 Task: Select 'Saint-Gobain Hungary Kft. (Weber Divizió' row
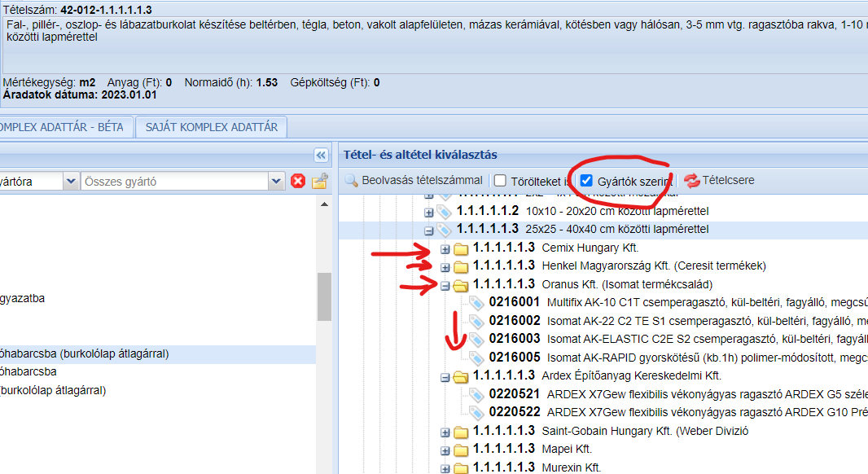[645, 431]
